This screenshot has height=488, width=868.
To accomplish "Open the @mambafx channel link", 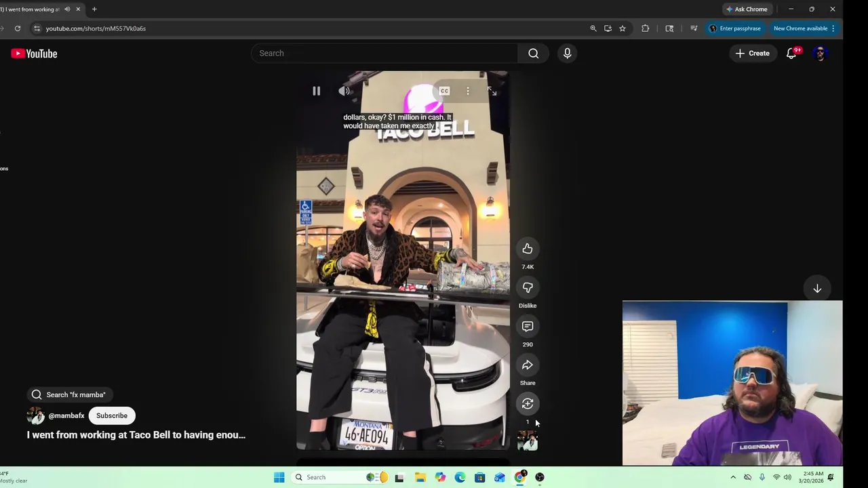I will [x=66, y=415].
